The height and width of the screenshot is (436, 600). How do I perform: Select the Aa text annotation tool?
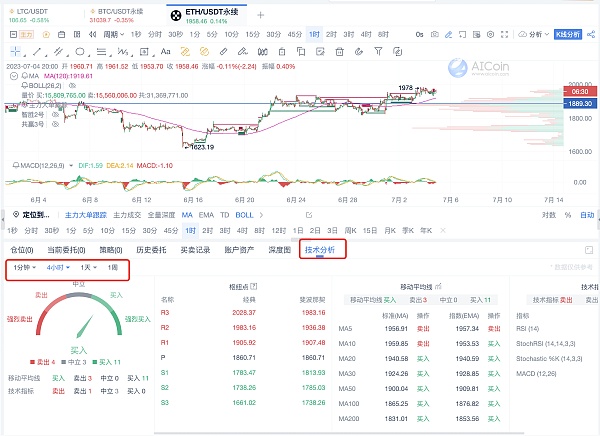point(165,51)
